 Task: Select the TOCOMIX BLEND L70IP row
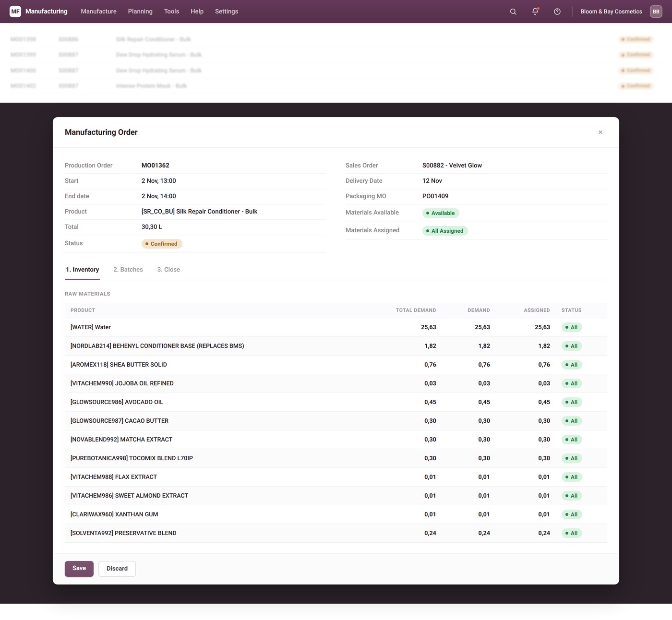coord(336,458)
